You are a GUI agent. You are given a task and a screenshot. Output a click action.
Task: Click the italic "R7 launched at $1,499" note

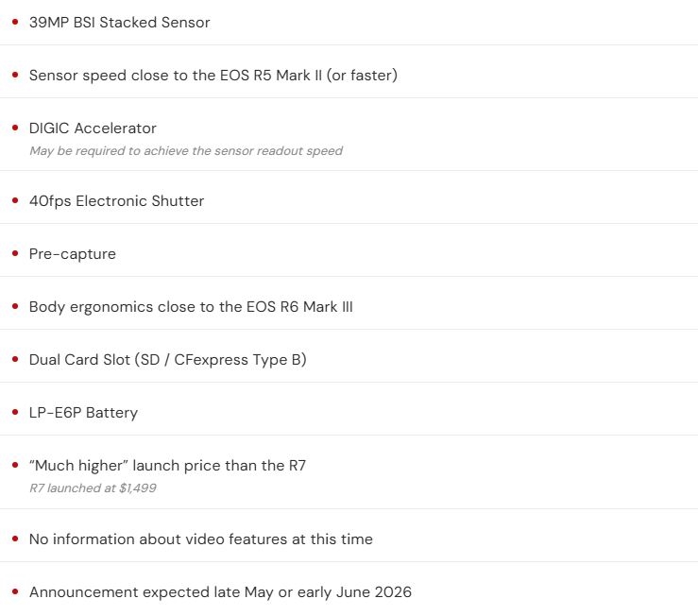click(x=93, y=488)
